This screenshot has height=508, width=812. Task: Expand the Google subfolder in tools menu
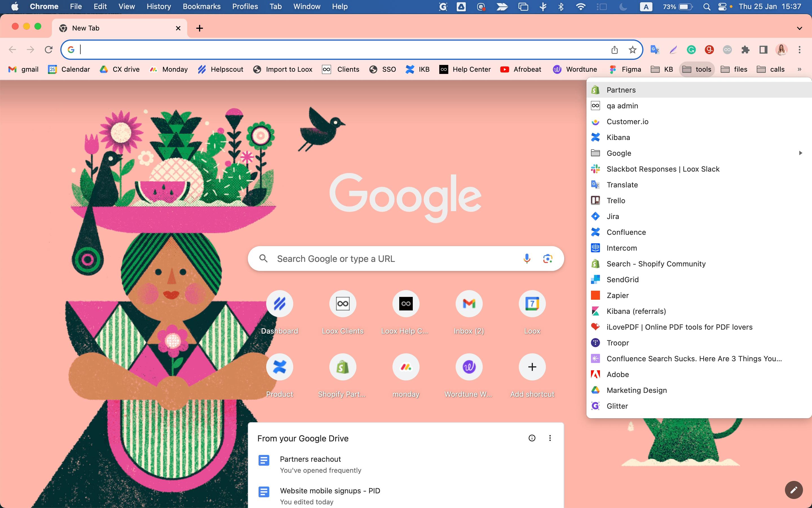tap(699, 153)
